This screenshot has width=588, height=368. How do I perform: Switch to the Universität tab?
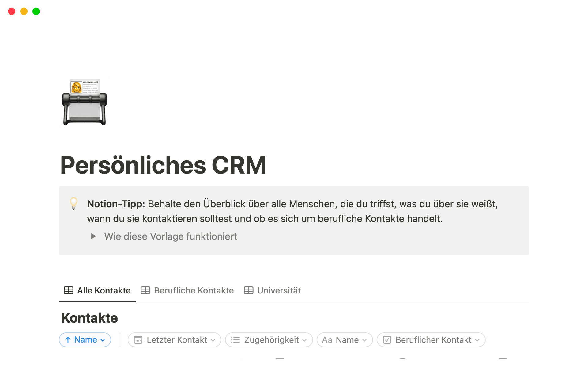(279, 290)
